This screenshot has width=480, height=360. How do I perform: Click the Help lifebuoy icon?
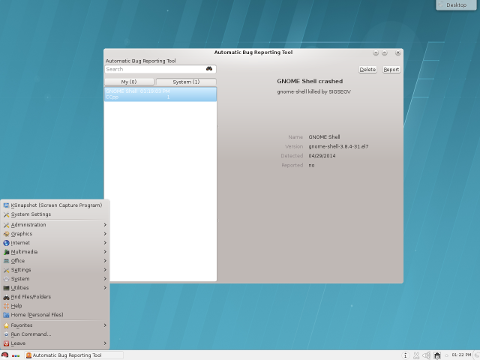pyautogui.click(x=6, y=306)
